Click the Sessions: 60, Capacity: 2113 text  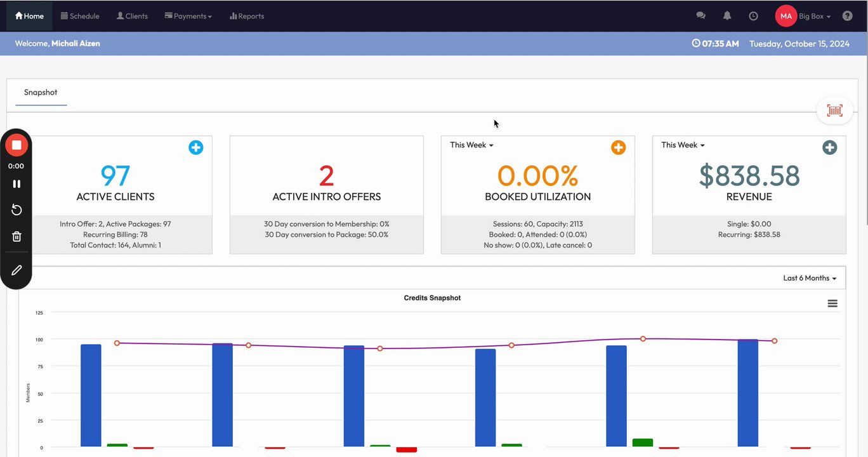coord(538,224)
